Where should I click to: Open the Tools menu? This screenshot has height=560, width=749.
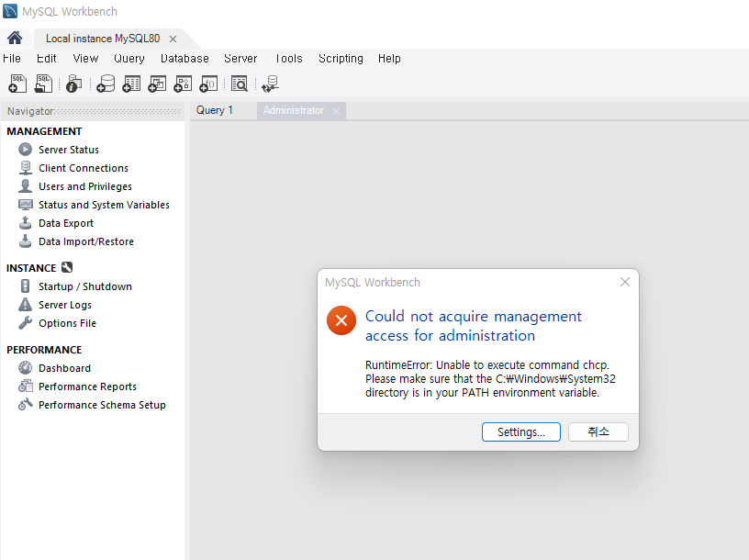288,58
